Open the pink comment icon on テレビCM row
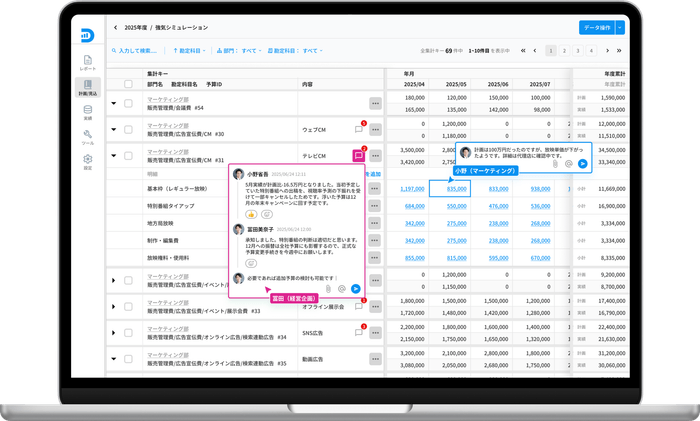This screenshot has width=700, height=421. [358, 155]
